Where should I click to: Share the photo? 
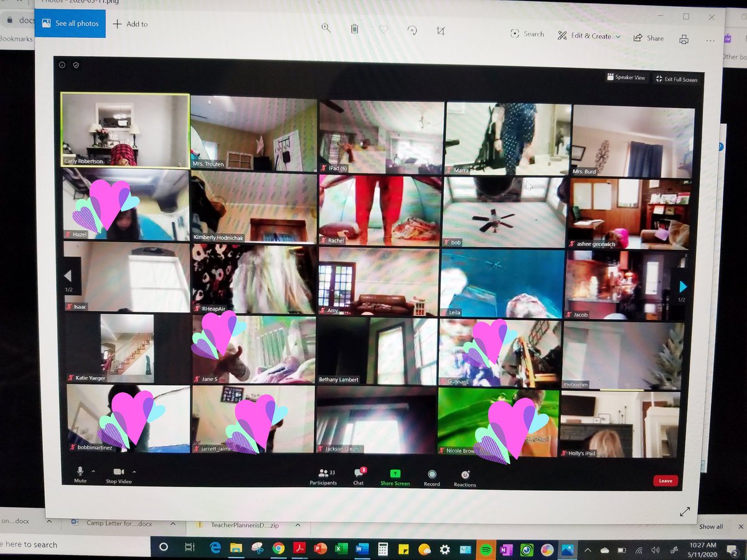[649, 38]
